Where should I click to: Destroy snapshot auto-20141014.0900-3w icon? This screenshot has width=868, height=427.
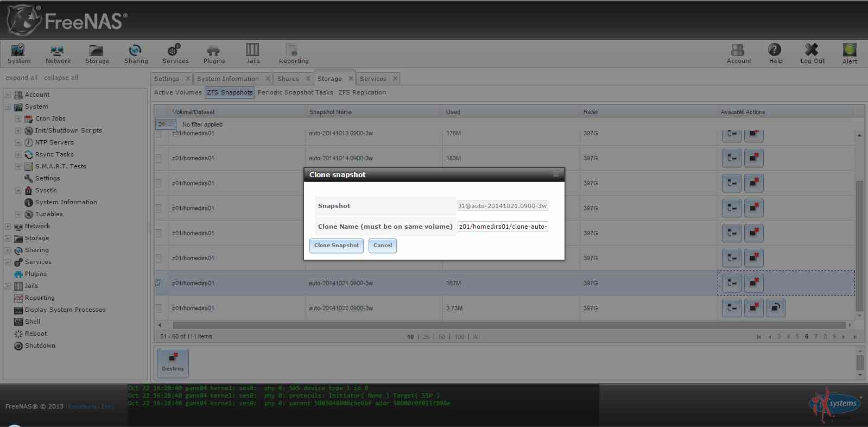click(754, 158)
